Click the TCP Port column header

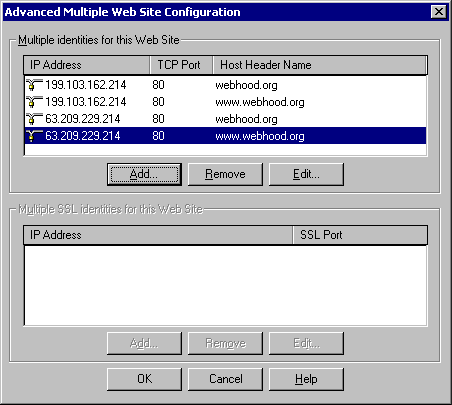tap(181, 65)
